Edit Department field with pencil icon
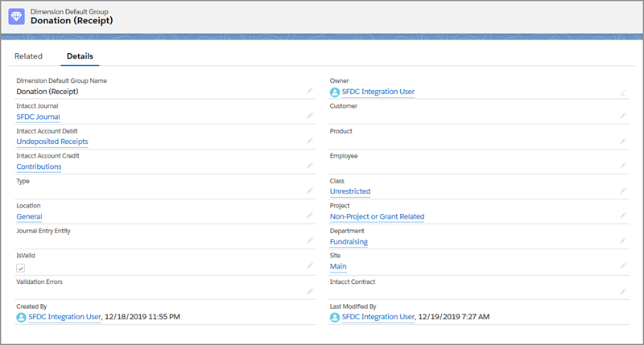 point(623,241)
